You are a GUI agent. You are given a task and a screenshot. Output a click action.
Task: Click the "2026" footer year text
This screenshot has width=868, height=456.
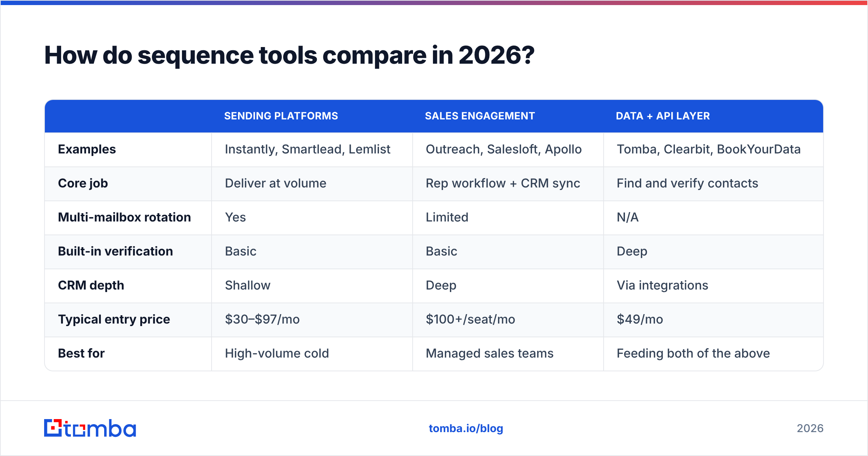pos(810,428)
